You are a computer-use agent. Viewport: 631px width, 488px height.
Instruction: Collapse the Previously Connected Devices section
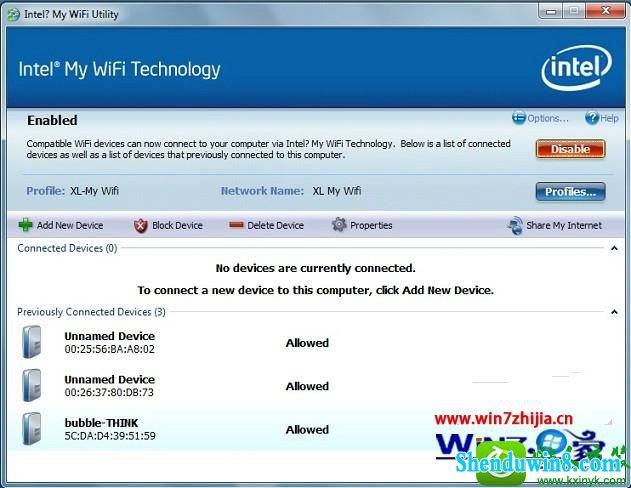[x=614, y=312]
